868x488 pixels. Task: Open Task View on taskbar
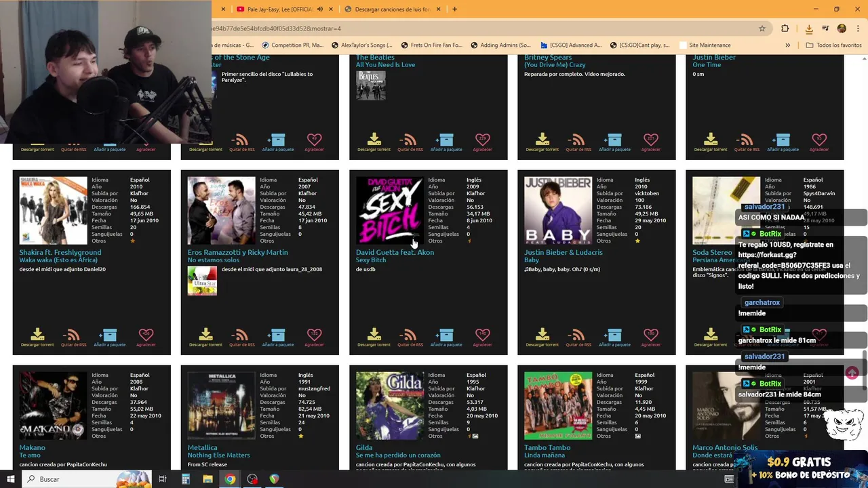click(163, 479)
